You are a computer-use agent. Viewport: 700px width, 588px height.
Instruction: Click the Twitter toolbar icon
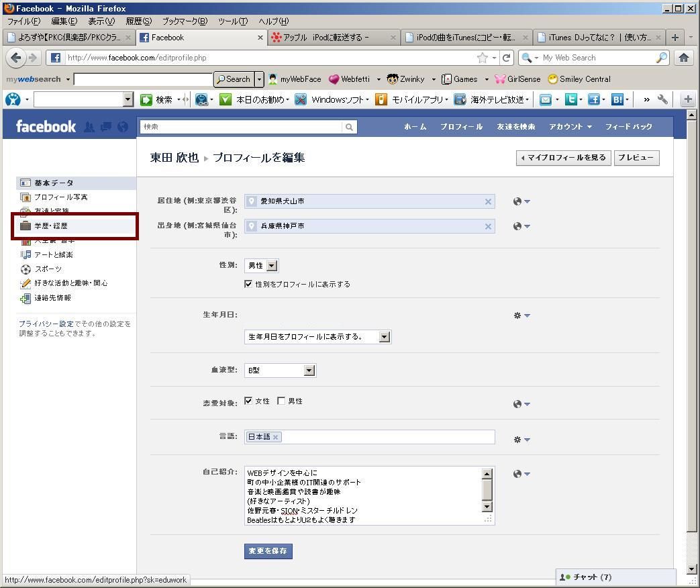[x=570, y=99]
